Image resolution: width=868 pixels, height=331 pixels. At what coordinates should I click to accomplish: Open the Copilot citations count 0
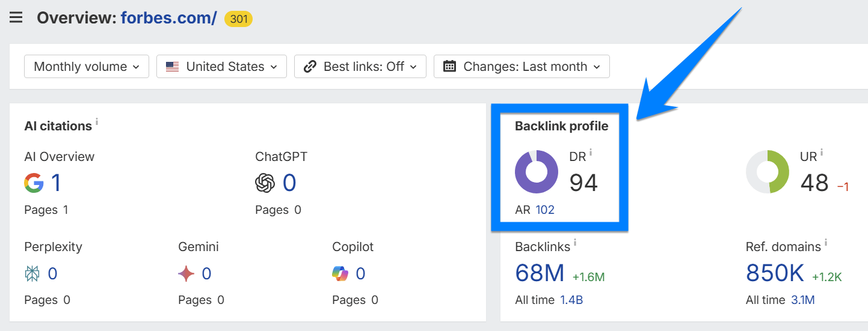click(x=360, y=274)
